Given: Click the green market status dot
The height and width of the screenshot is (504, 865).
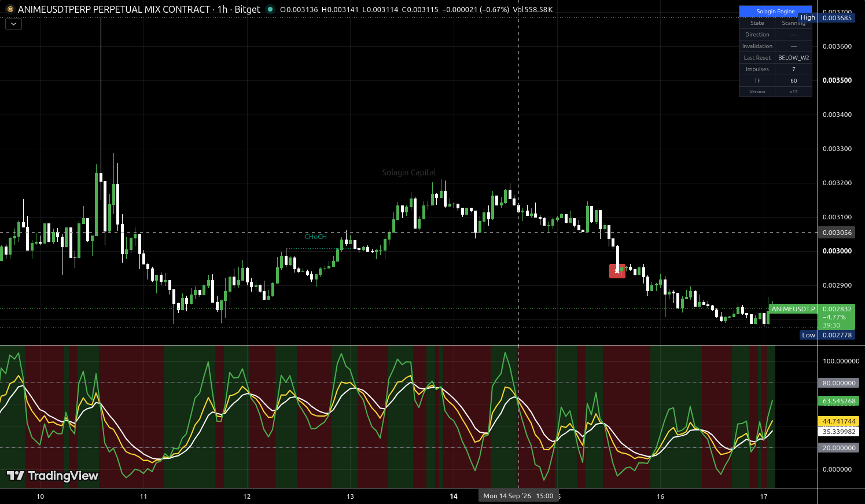Looking at the screenshot, I should pyautogui.click(x=270, y=9).
